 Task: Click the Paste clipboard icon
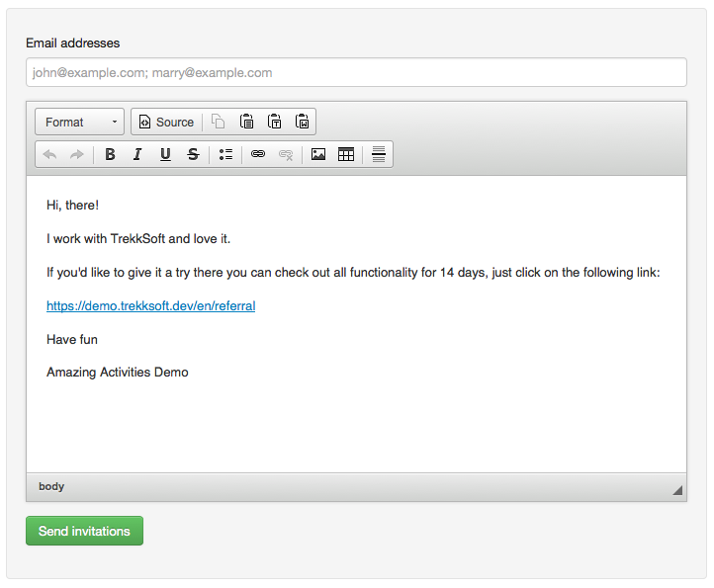click(x=247, y=122)
